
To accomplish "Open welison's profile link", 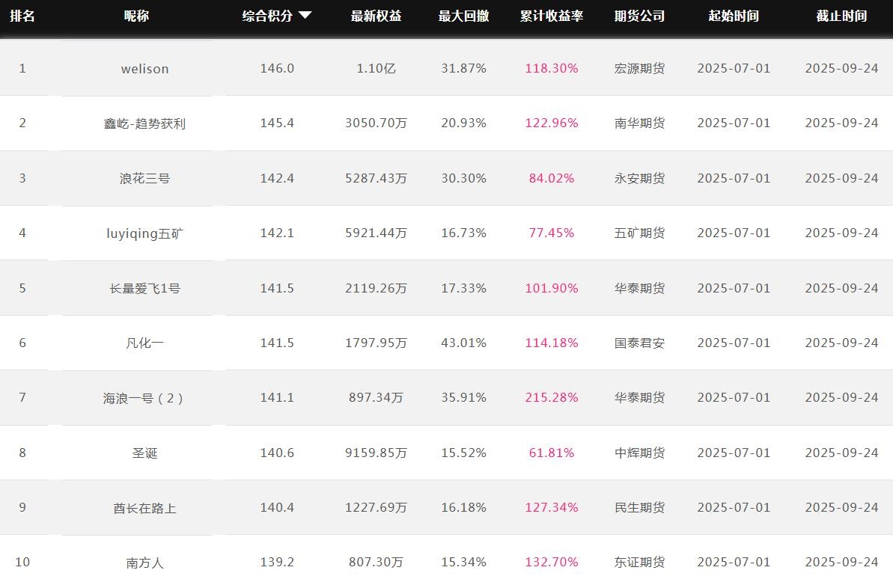I will pos(144,69).
